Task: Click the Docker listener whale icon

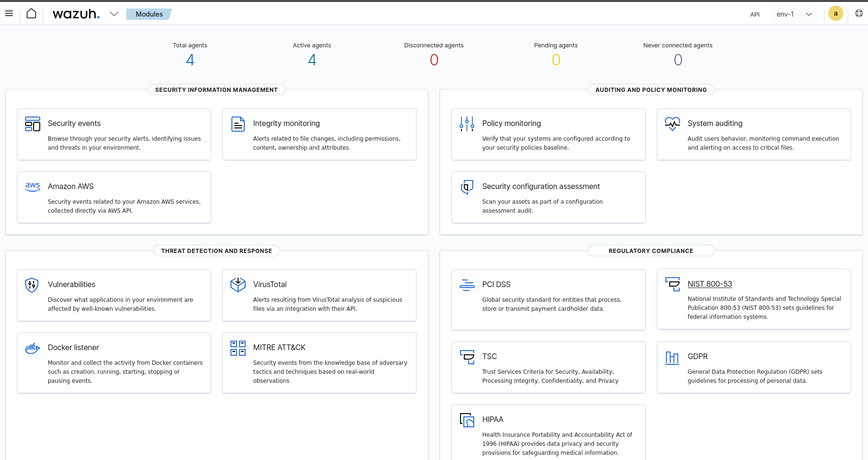Action: coord(32,348)
